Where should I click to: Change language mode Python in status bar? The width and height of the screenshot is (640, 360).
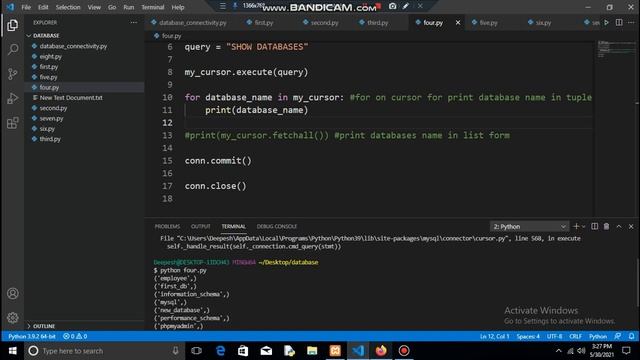598,336
